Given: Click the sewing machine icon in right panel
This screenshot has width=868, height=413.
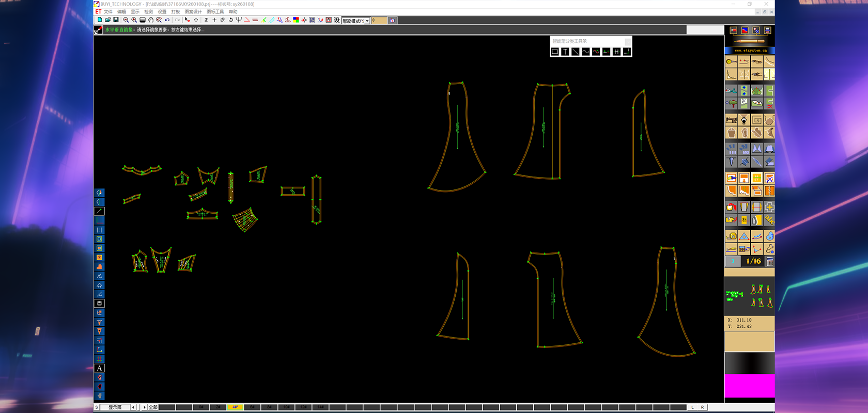Looking at the screenshot, I should point(731,120).
